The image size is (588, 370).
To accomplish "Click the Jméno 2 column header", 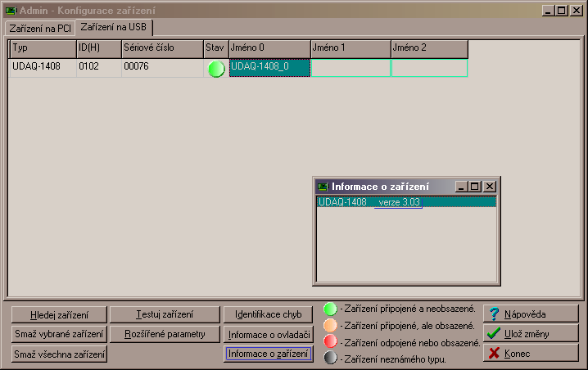I will [x=430, y=49].
